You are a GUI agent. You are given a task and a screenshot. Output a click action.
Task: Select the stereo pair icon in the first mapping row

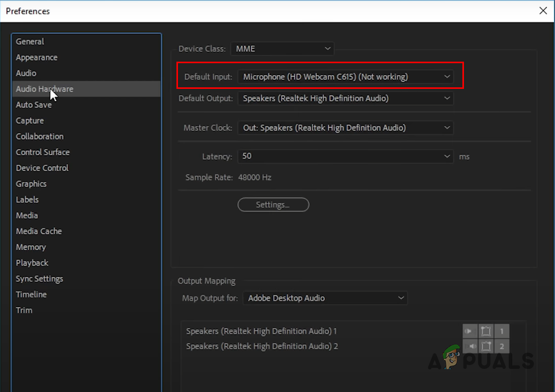click(486, 331)
